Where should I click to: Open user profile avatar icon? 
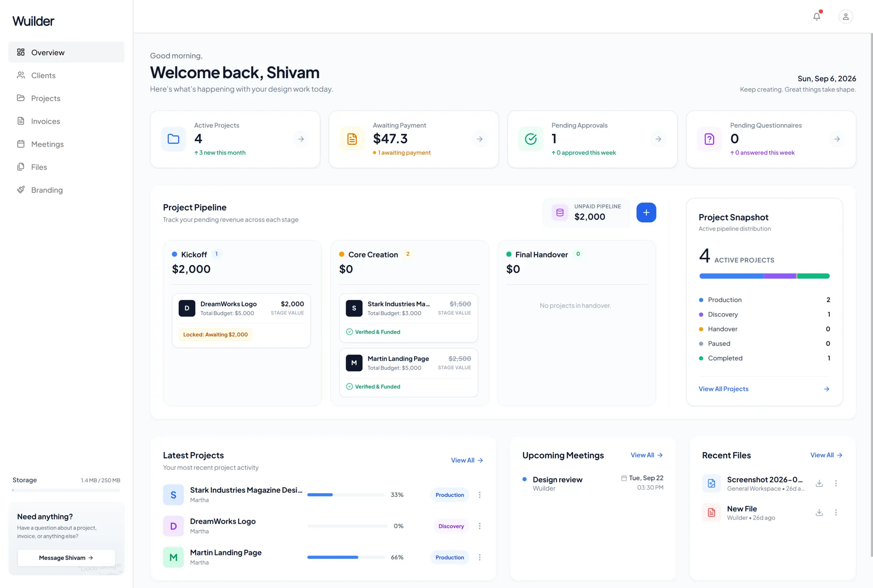pyautogui.click(x=845, y=16)
